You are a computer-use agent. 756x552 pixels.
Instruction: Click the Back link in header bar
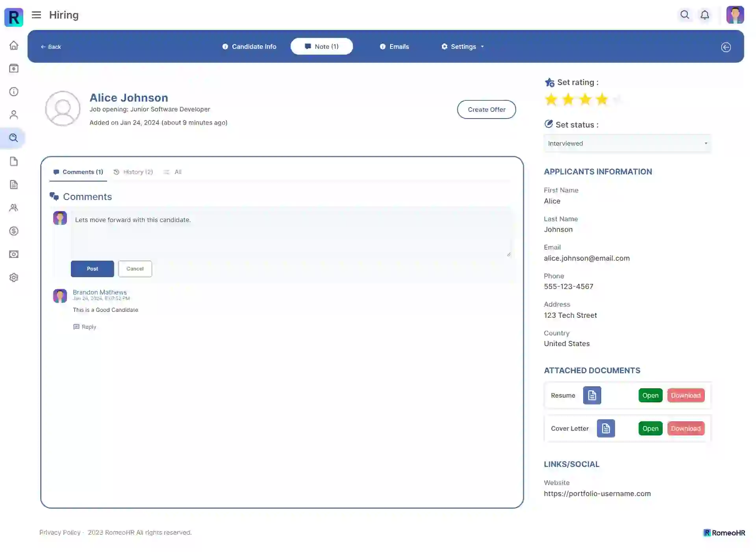(51, 47)
